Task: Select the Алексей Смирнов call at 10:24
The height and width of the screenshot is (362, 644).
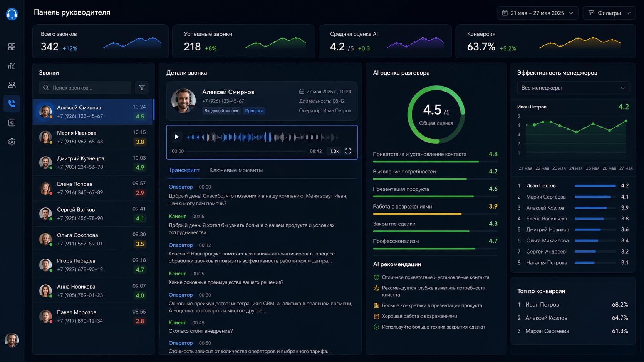Action: pos(93,112)
